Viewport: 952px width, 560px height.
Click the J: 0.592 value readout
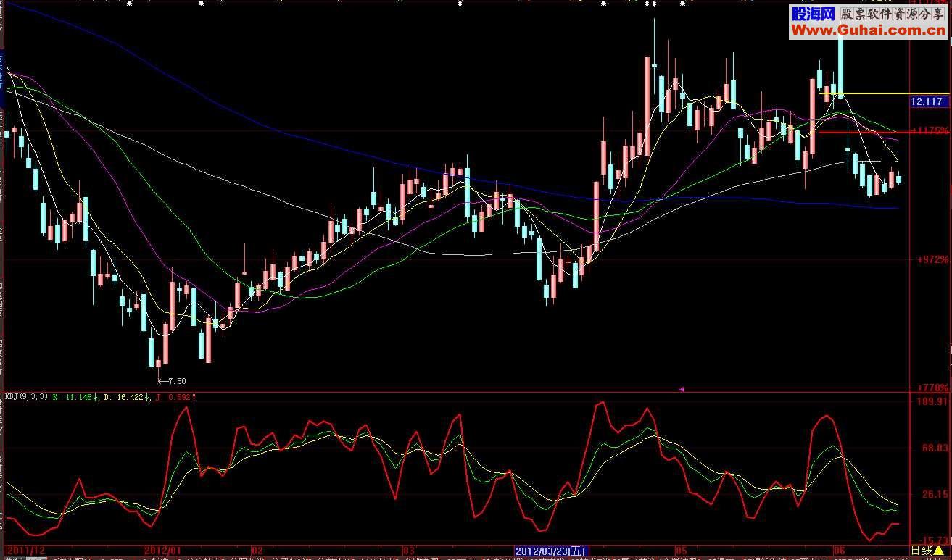pyautogui.click(x=175, y=396)
